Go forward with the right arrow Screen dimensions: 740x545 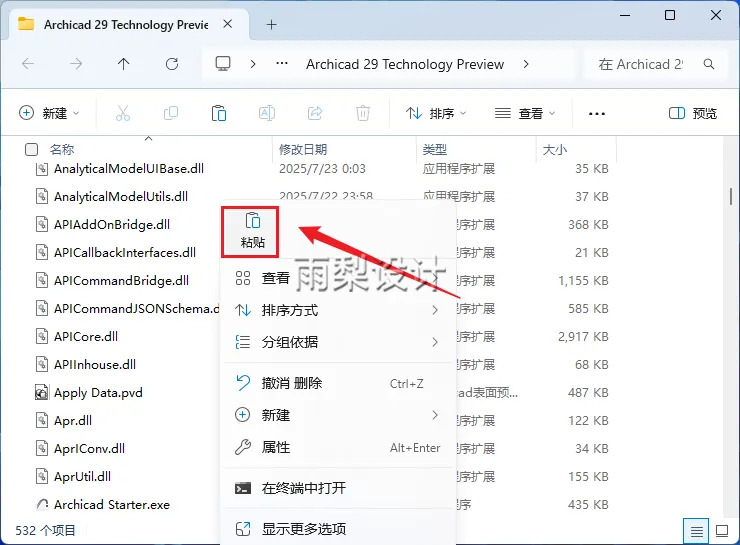[76, 64]
